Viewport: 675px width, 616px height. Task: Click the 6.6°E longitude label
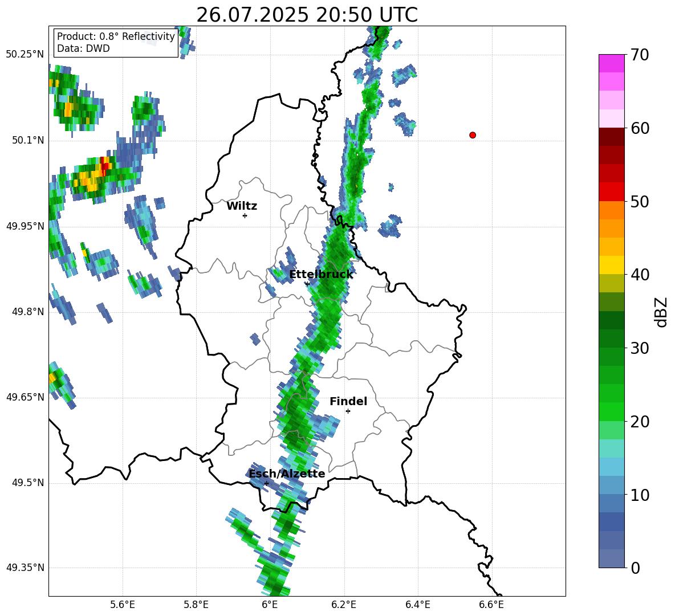491,605
